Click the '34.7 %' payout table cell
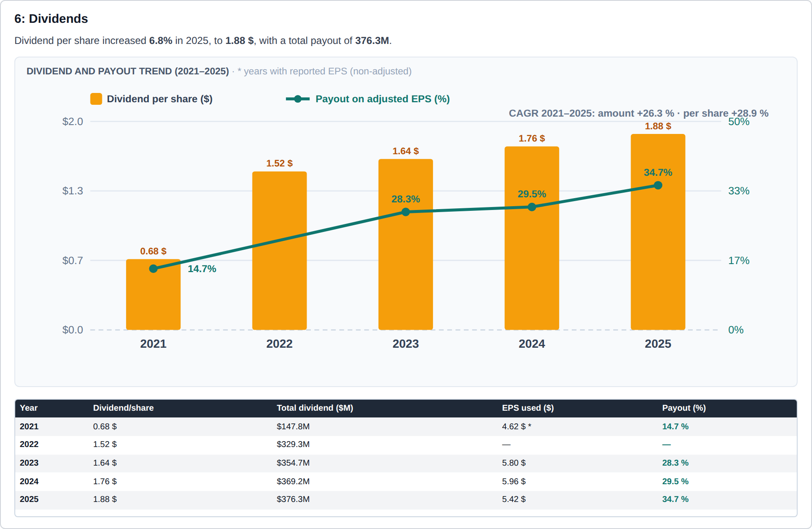The width and height of the screenshot is (812, 529). [x=675, y=499]
